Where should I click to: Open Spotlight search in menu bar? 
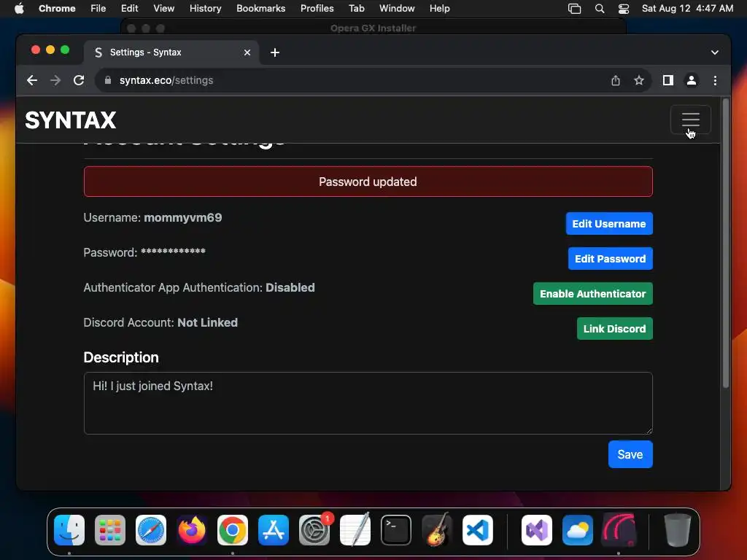tap(600, 9)
